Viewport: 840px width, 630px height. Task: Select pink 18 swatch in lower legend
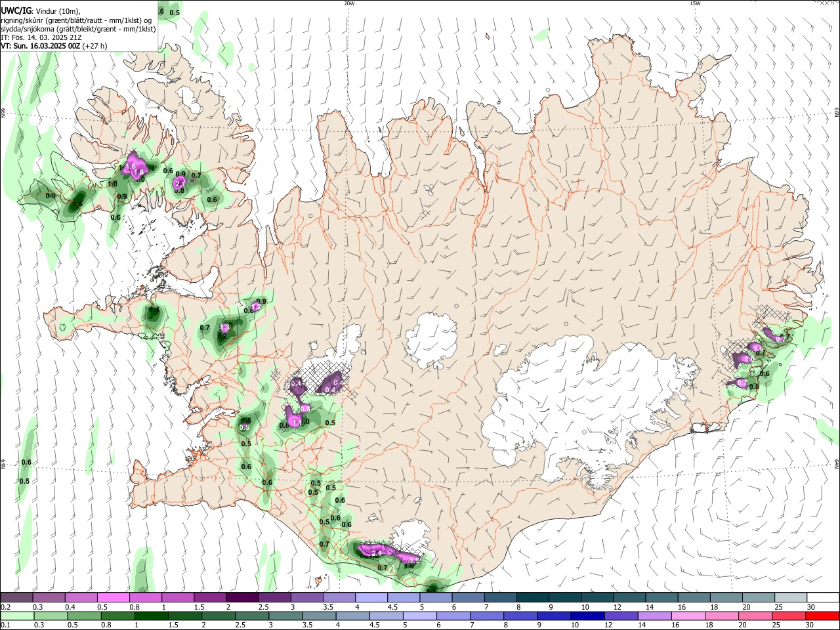coord(721,616)
